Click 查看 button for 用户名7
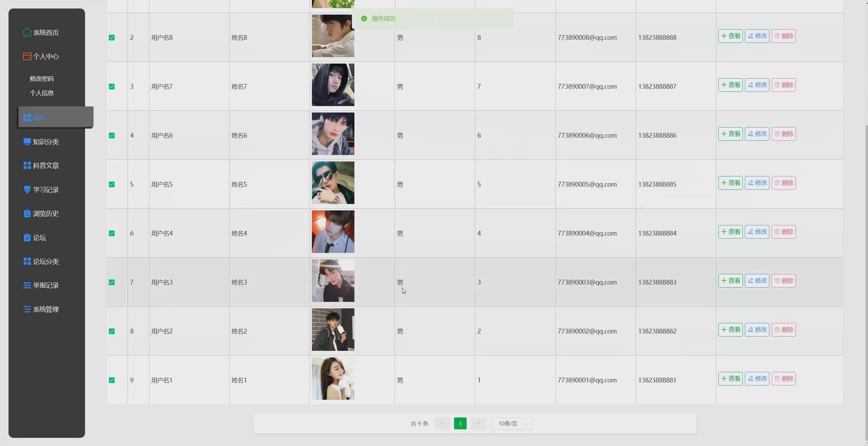 click(730, 85)
